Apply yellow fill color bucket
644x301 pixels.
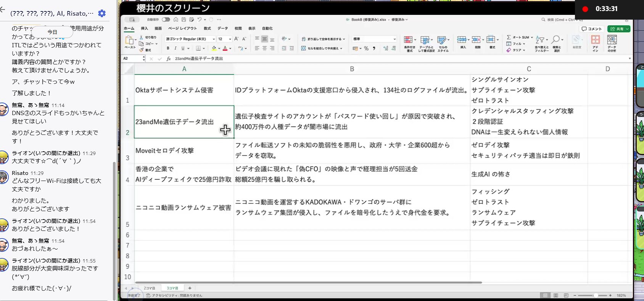[214, 48]
